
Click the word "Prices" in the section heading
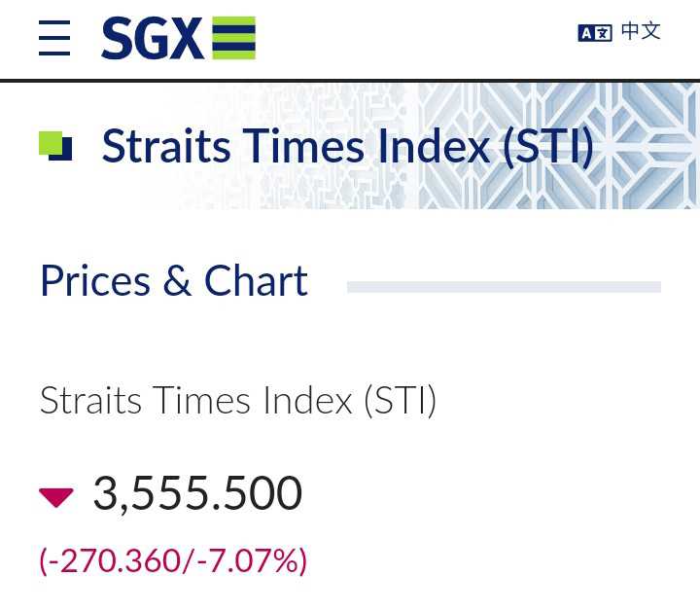(x=95, y=282)
